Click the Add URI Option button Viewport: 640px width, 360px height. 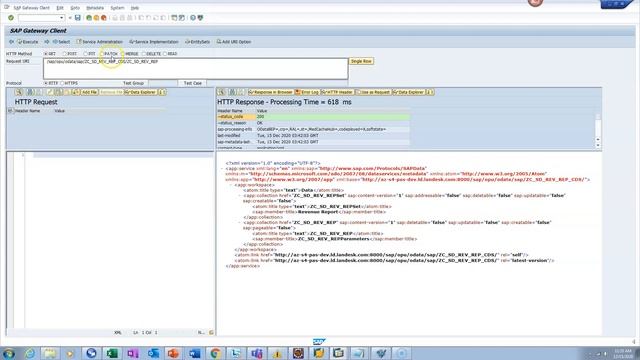234,42
